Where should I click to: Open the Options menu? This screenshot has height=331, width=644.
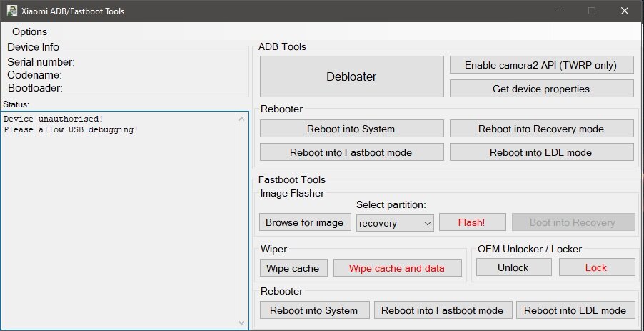point(29,31)
